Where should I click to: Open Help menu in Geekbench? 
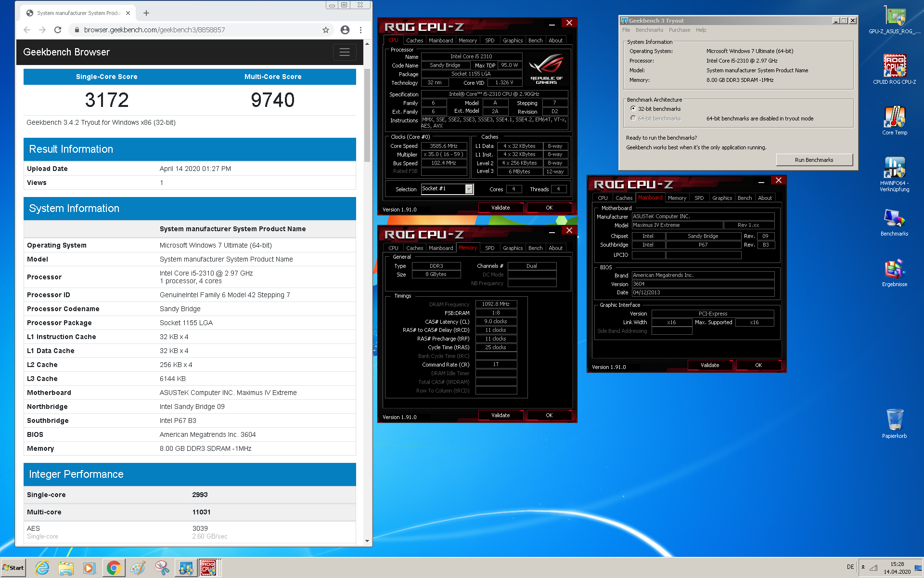point(701,30)
